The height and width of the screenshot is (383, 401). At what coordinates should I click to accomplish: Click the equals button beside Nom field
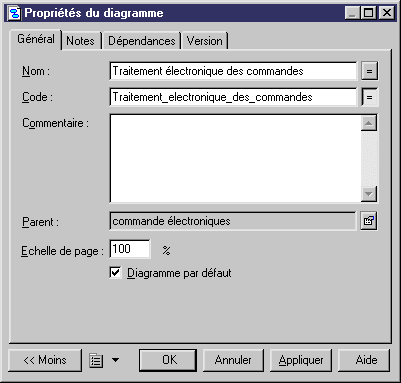(x=369, y=71)
